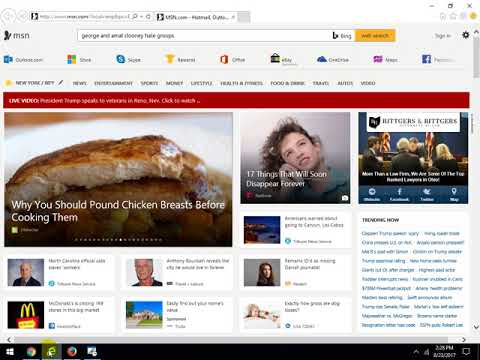Image resolution: width=480 pixels, height=360 pixels.
Task: Click the vertical scrollbar down arrow
Action: coord(476,327)
